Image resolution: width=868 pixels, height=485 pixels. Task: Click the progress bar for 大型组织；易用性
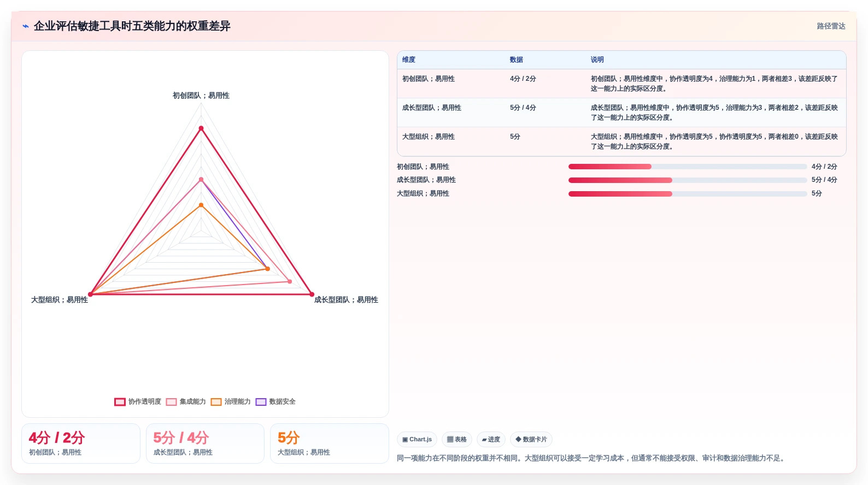(x=688, y=194)
